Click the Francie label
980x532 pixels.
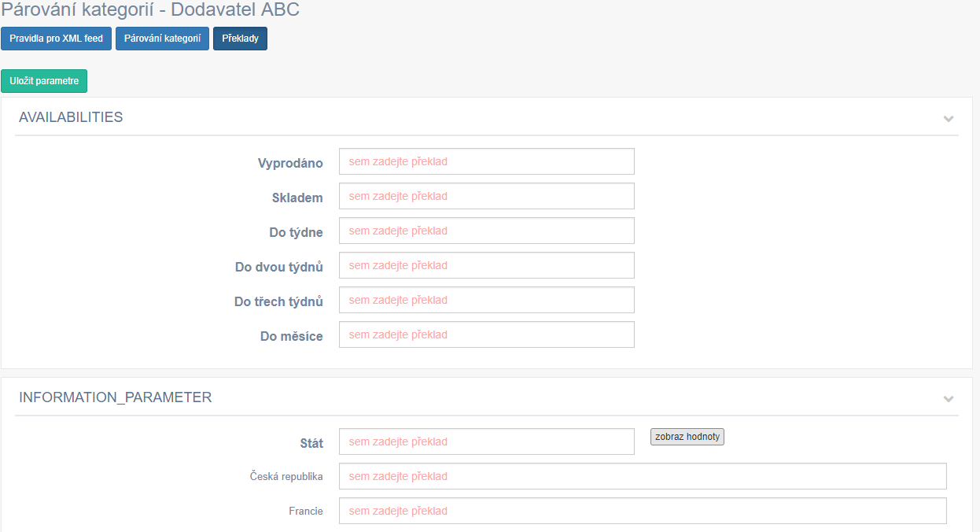pyautogui.click(x=306, y=511)
